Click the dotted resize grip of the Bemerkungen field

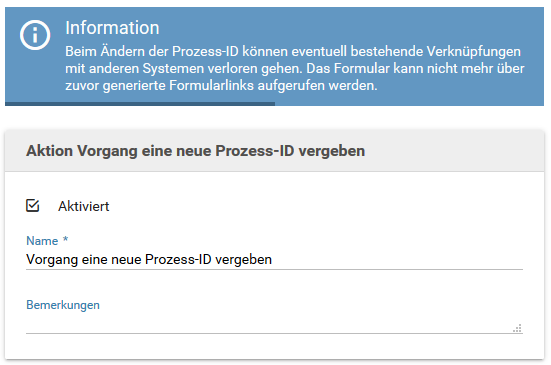(517, 328)
